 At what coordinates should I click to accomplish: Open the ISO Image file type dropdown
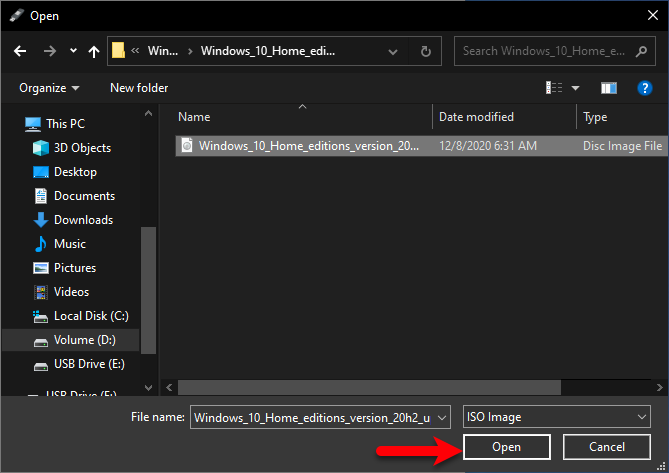click(556, 417)
